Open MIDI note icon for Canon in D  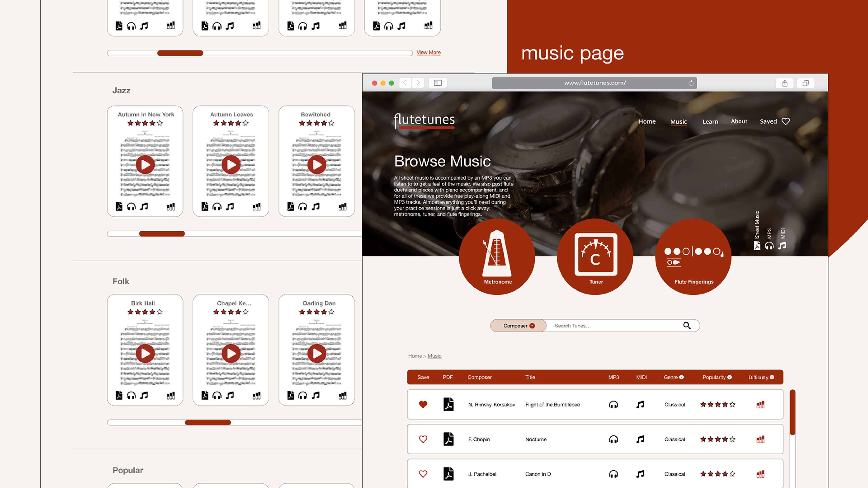tap(640, 474)
